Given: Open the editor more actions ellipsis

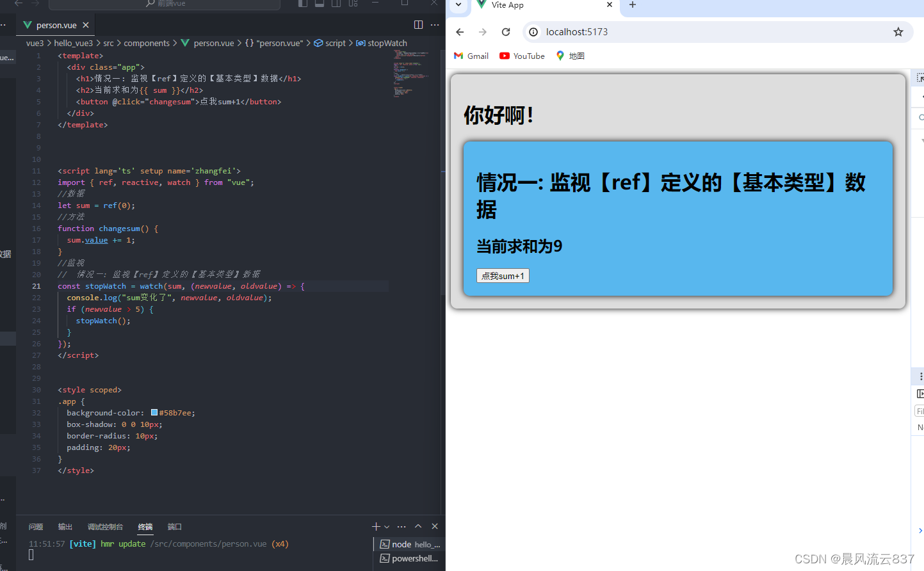Looking at the screenshot, I should tap(435, 25).
